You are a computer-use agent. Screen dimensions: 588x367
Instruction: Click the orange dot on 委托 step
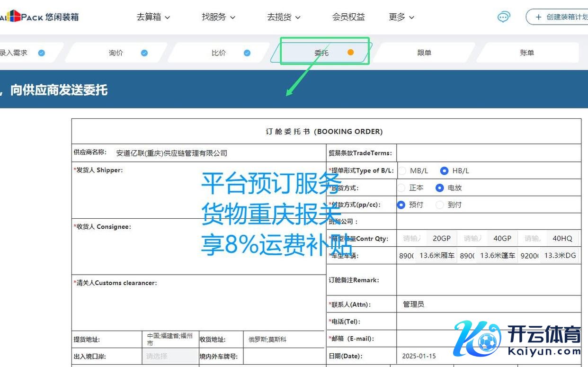click(x=350, y=53)
